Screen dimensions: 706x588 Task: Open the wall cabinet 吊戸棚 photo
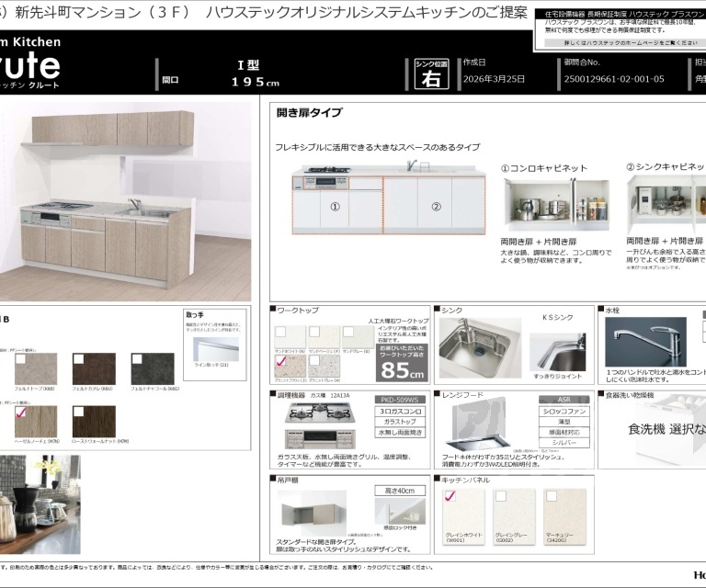tap(312, 514)
